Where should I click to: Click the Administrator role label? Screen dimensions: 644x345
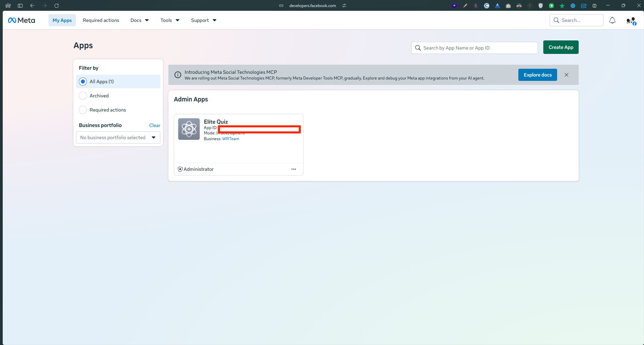(199, 169)
